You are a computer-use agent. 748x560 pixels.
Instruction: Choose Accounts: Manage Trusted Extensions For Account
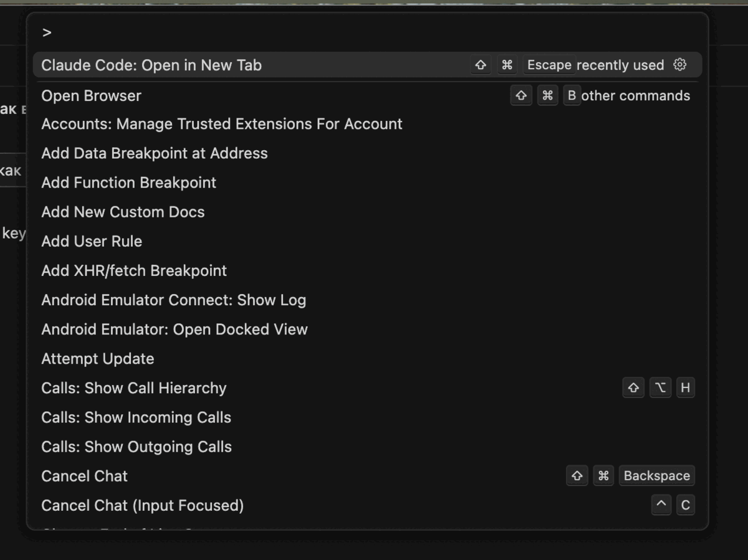click(x=368, y=124)
